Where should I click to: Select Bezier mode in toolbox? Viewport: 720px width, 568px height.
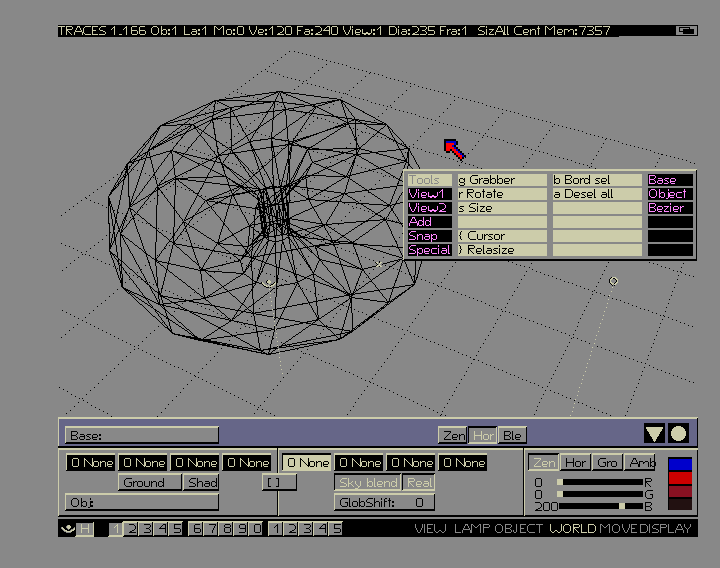tap(670, 208)
